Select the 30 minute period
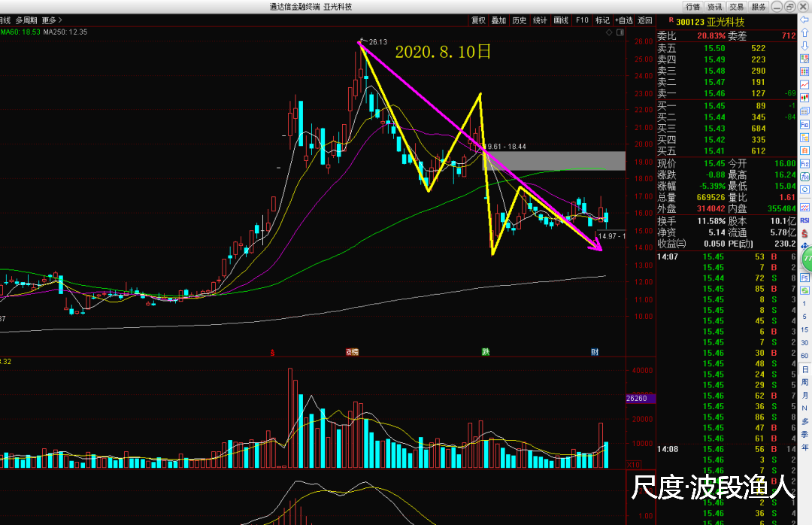This screenshot has width=812, height=525. coord(804,342)
